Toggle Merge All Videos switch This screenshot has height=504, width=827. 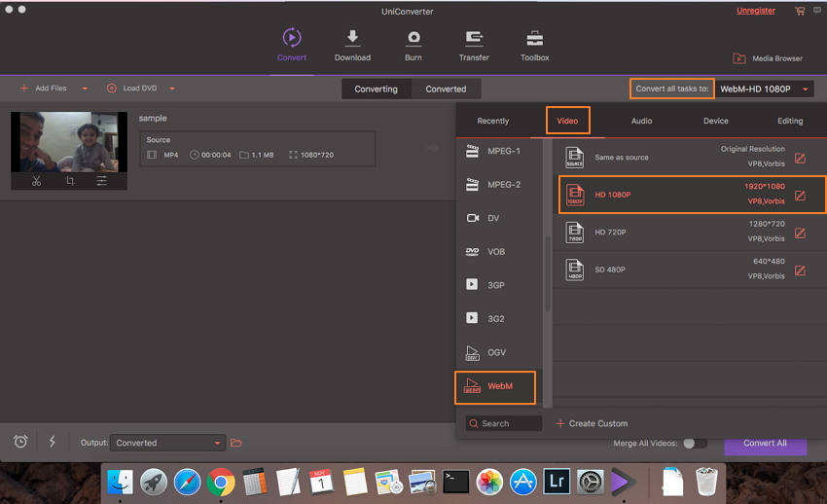[695, 444]
